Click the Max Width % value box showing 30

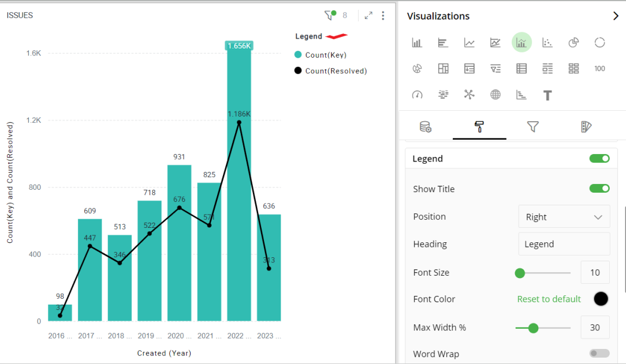595,327
